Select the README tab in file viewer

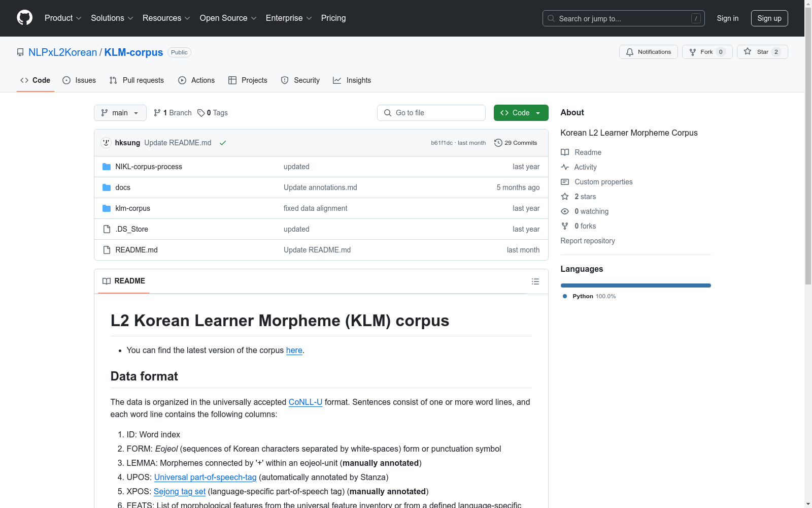(x=124, y=281)
